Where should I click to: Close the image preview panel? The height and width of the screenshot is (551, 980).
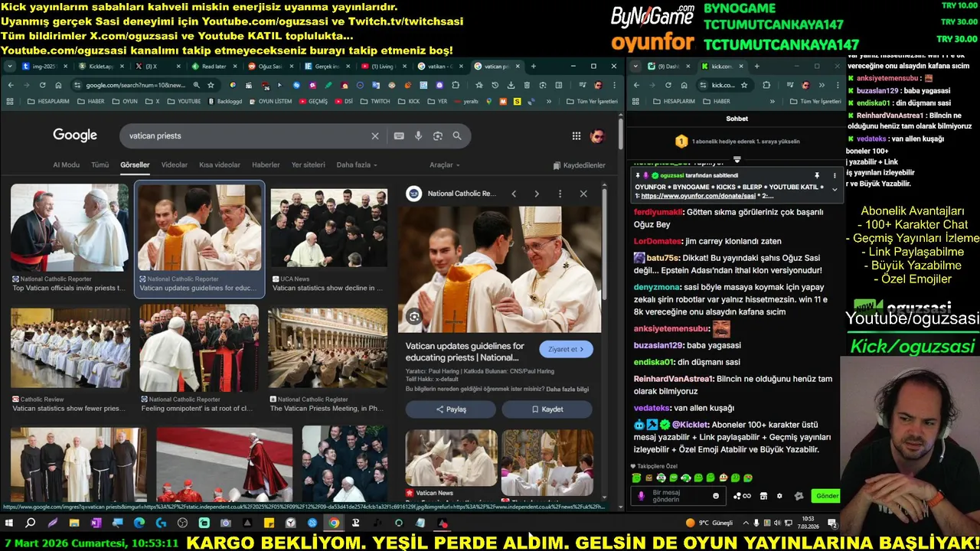pyautogui.click(x=583, y=194)
